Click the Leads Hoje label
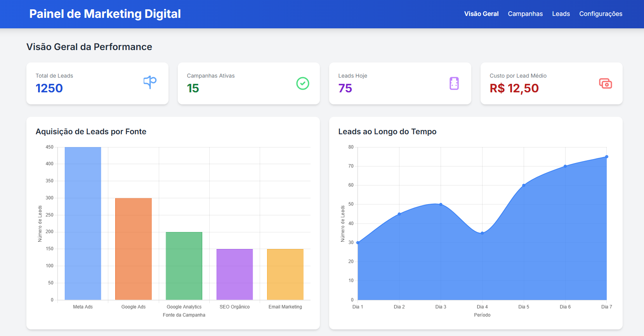 coord(352,76)
